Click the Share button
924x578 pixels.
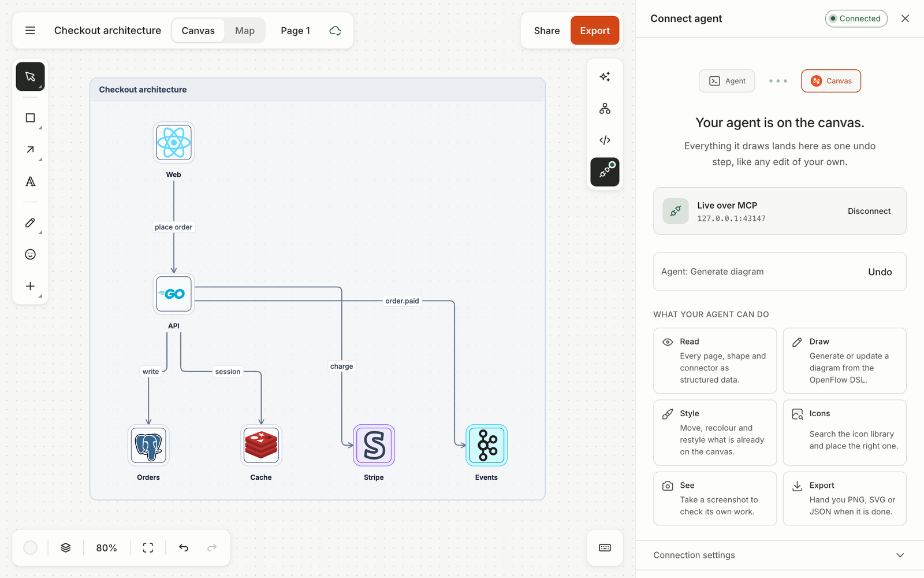point(546,31)
